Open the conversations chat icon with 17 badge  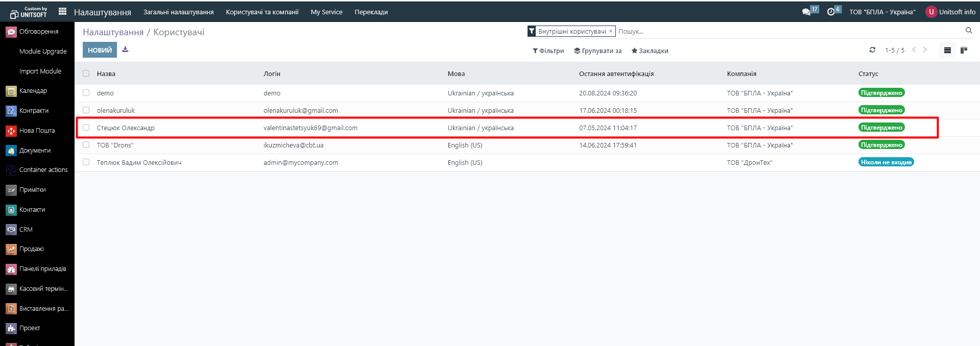coord(806,12)
